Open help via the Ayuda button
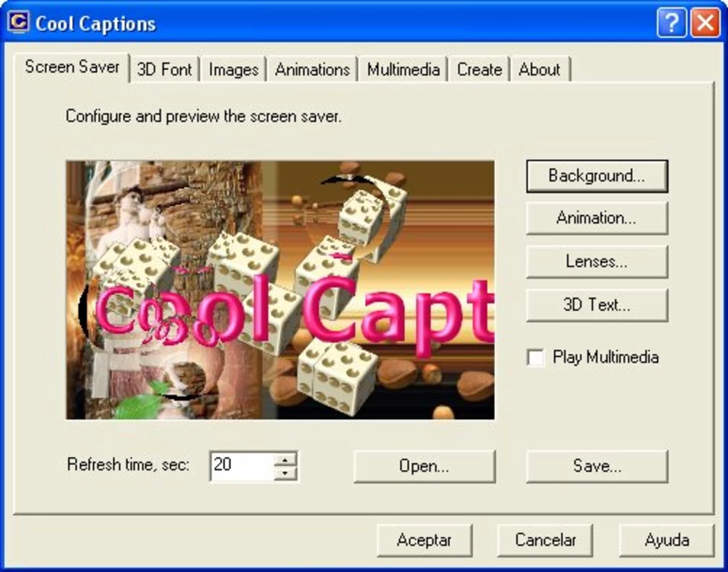Viewport: 728px width, 572px height. click(x=667, y=541)
